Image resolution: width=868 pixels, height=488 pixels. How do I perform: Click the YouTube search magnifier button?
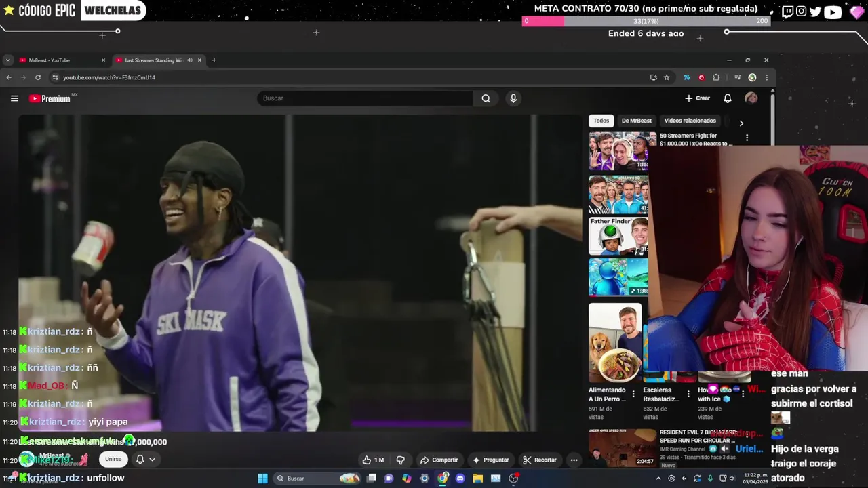tap(486, 98)
